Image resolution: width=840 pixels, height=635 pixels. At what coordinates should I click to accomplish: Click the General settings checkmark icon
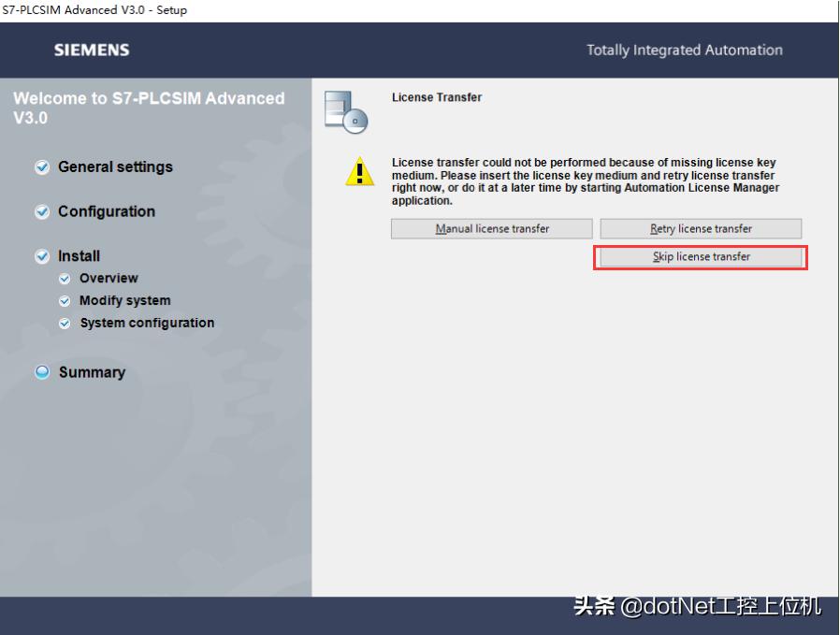(42, 167)
